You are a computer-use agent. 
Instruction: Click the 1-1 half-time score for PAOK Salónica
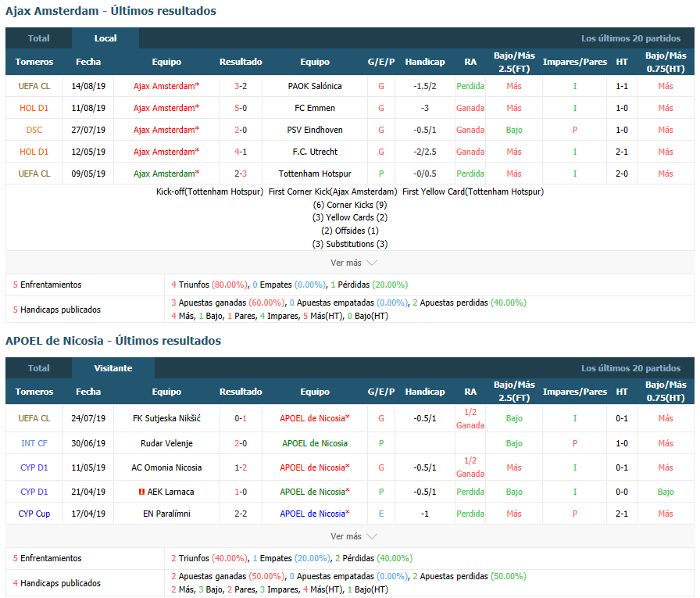(x=622, y=86)
